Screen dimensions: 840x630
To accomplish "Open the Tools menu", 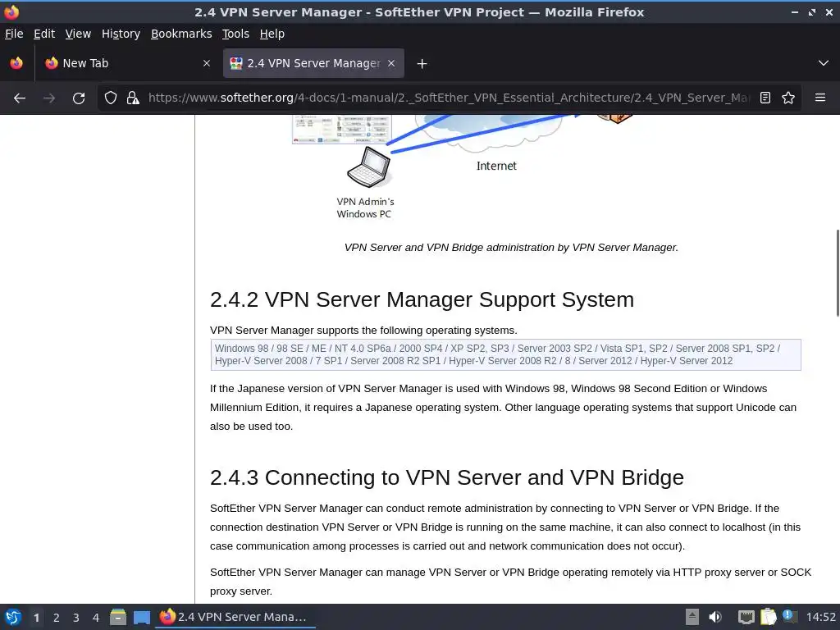I will click(235, 34).
